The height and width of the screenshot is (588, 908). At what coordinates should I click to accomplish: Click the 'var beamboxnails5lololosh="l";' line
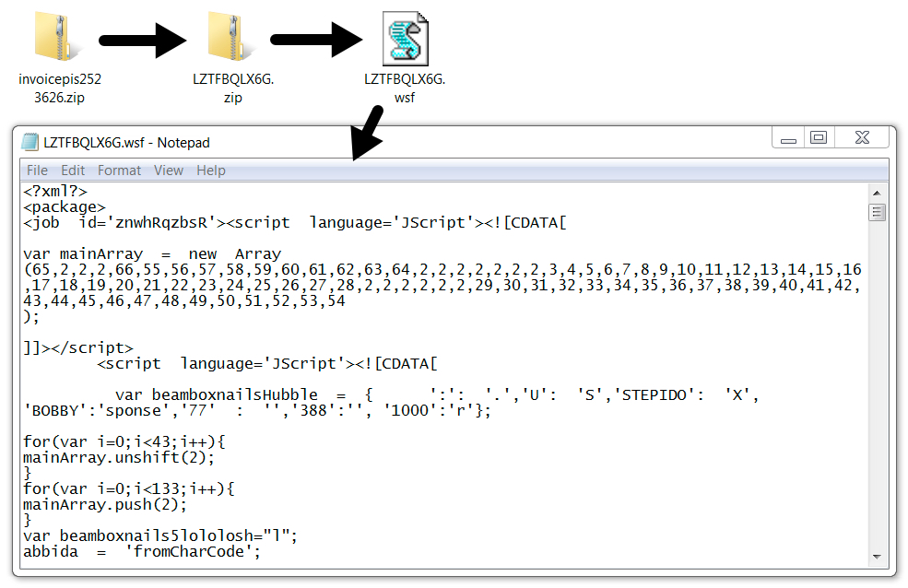click(x=160, y=535)
